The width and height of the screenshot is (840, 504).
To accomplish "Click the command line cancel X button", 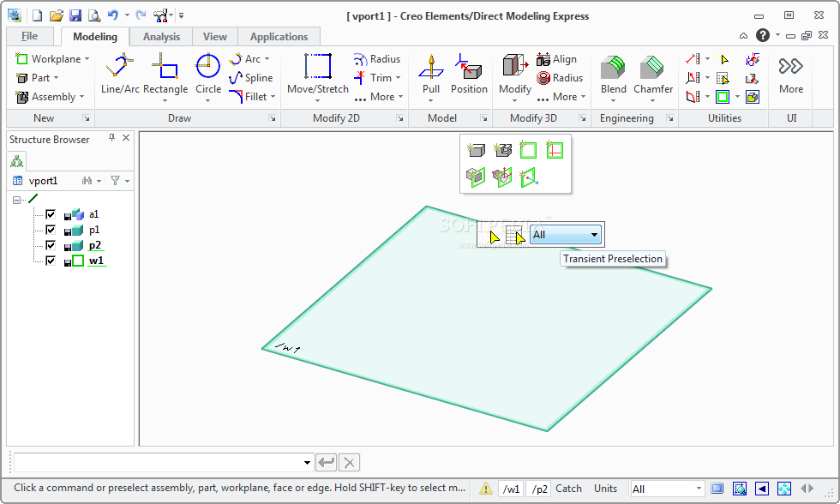I will (350, 462).
